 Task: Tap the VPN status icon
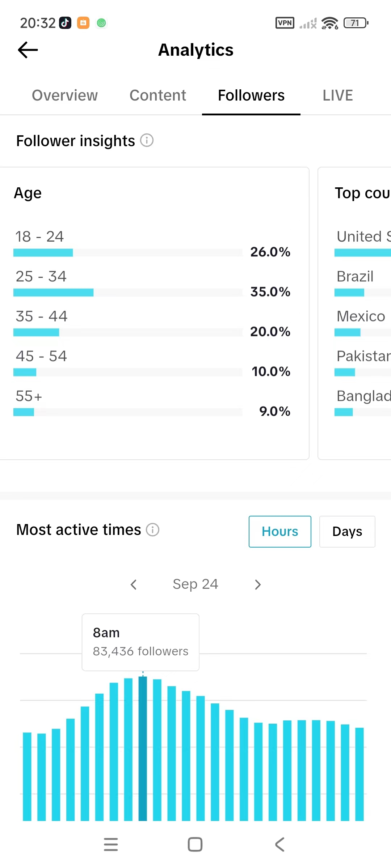285,23
